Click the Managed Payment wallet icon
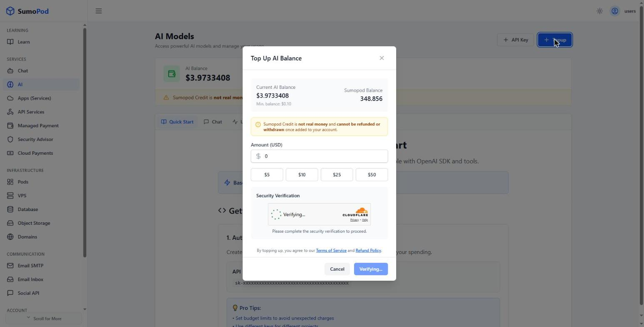The width and height of the screenshot is (644, 327). [10, 126]
